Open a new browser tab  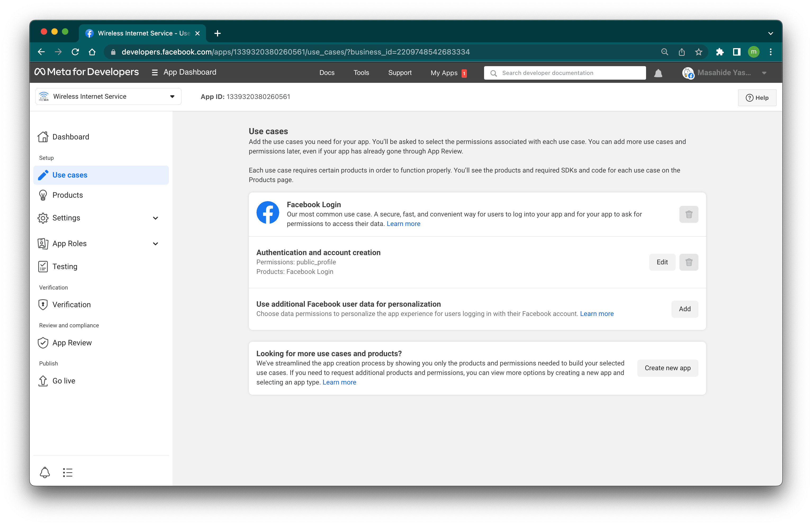point(218,33)
